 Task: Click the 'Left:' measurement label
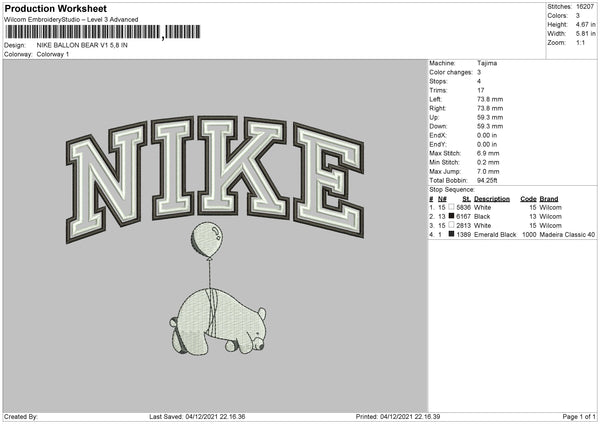click(x=435, y=99)
